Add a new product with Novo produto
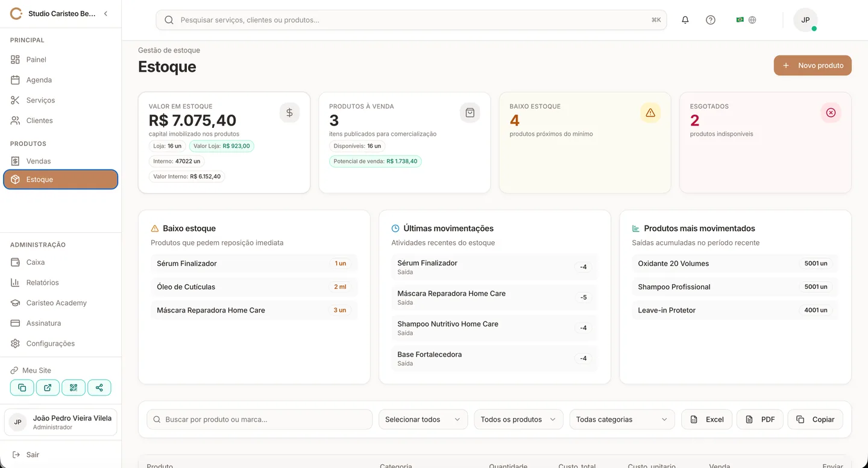Viewport: 868px width, 468px height. click(813, 65)
